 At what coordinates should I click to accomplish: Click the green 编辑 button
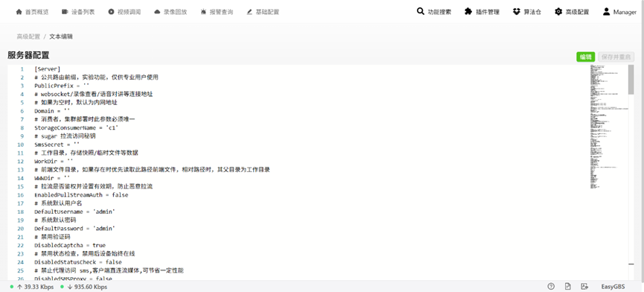pyautogui.click(x=585, y=57)
